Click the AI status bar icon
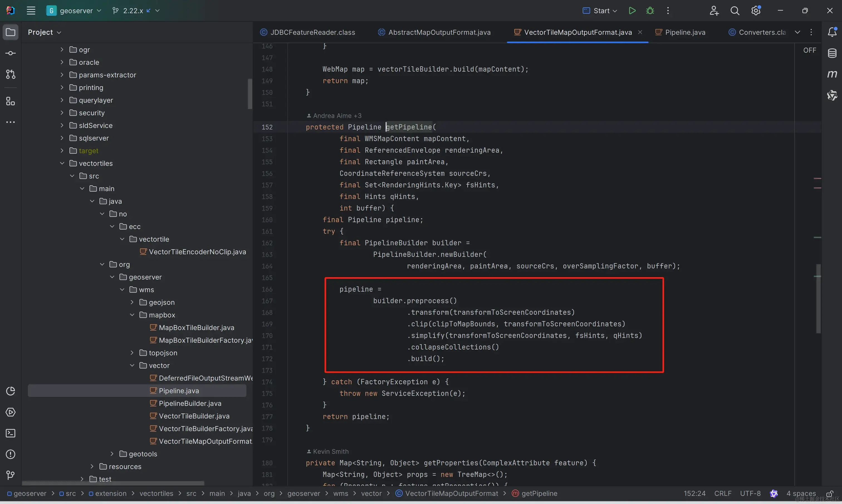 click(774, 493)
